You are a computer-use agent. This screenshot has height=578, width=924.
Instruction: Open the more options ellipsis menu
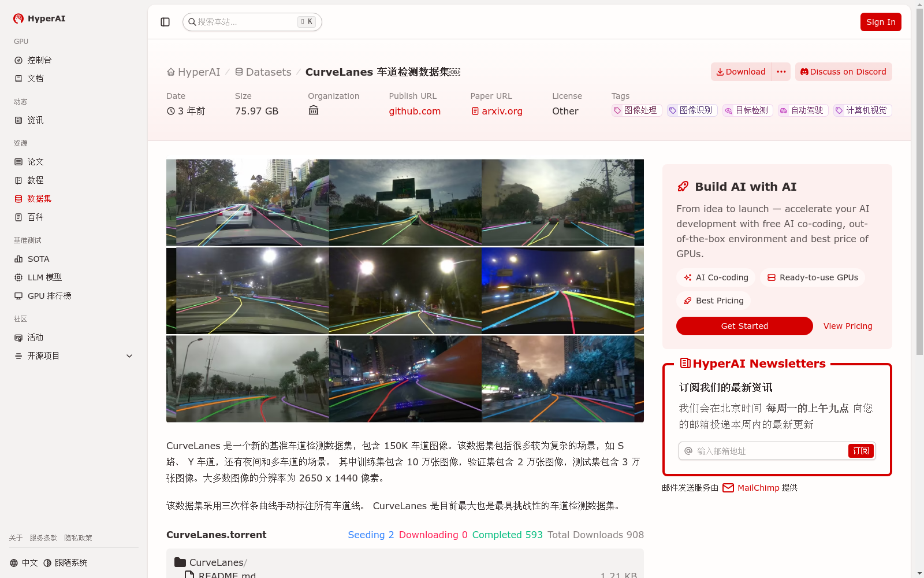coord(781,72)
